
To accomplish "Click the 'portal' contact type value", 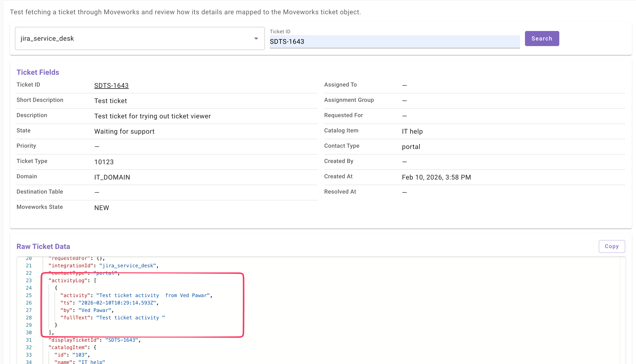I will tap(411, 147).
